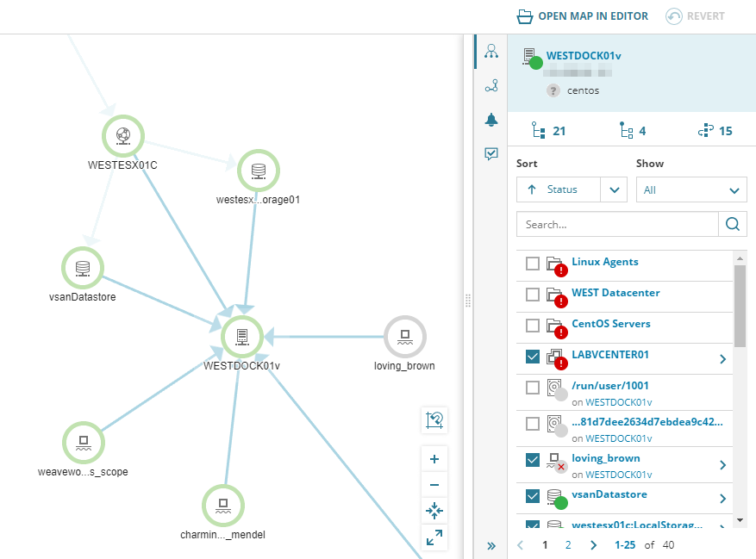756x559 pixels.
Task: Open the Sort by Status dropdown
Action: 572,189
